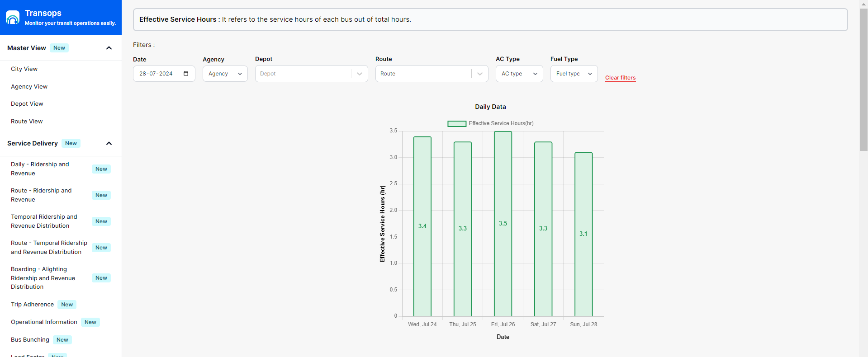
Task: Go to Route View
Action: click(x=27, y=122)
